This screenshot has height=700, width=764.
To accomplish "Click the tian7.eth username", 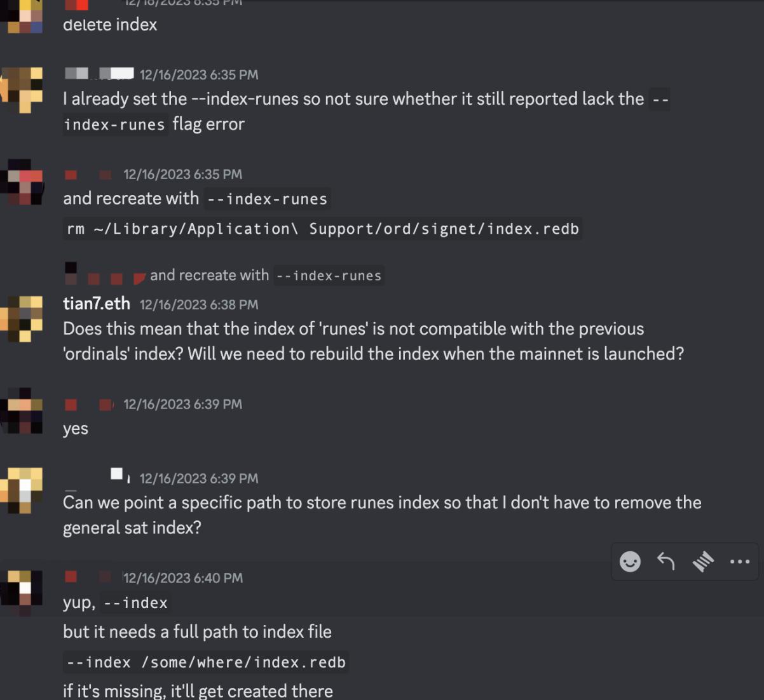I will (x=97, y=304).
